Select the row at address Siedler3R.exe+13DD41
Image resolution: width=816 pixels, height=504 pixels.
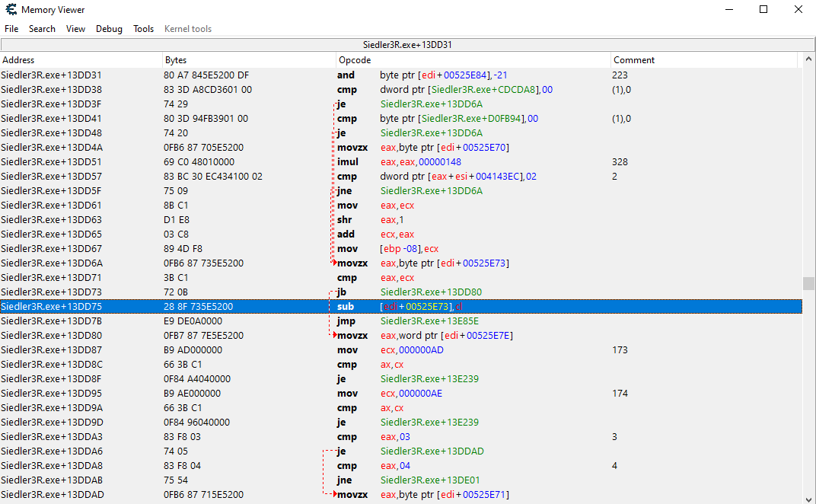400,119
